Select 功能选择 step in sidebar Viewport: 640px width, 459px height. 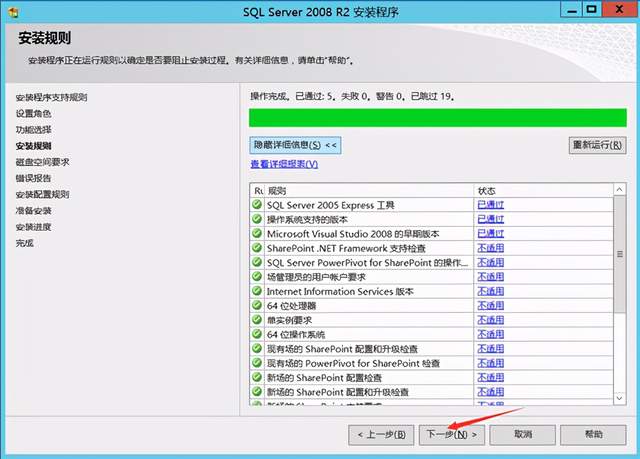[x=33, y=130]
